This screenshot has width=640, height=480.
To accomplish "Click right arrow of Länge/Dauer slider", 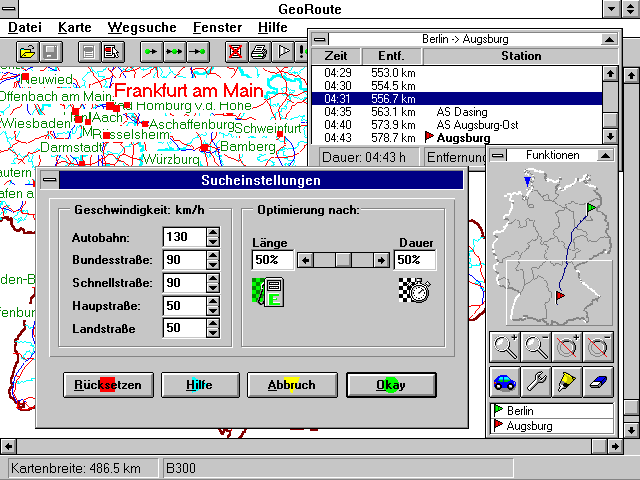I will 381,260.
